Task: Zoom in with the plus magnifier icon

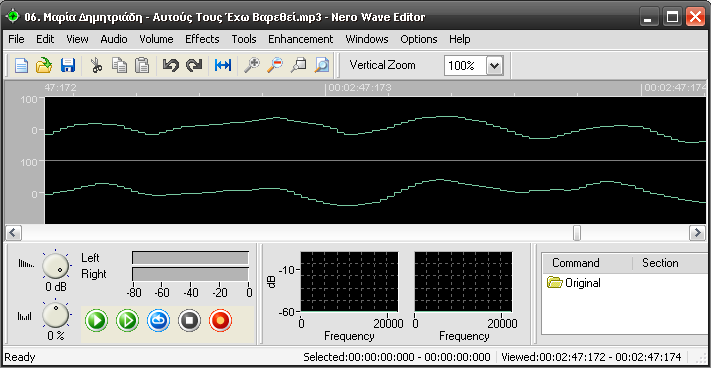Action: [x=252, y=66]
